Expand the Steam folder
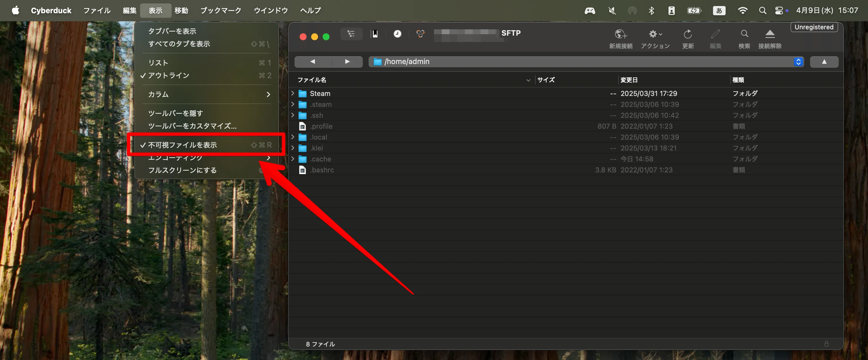 [293, 93]
